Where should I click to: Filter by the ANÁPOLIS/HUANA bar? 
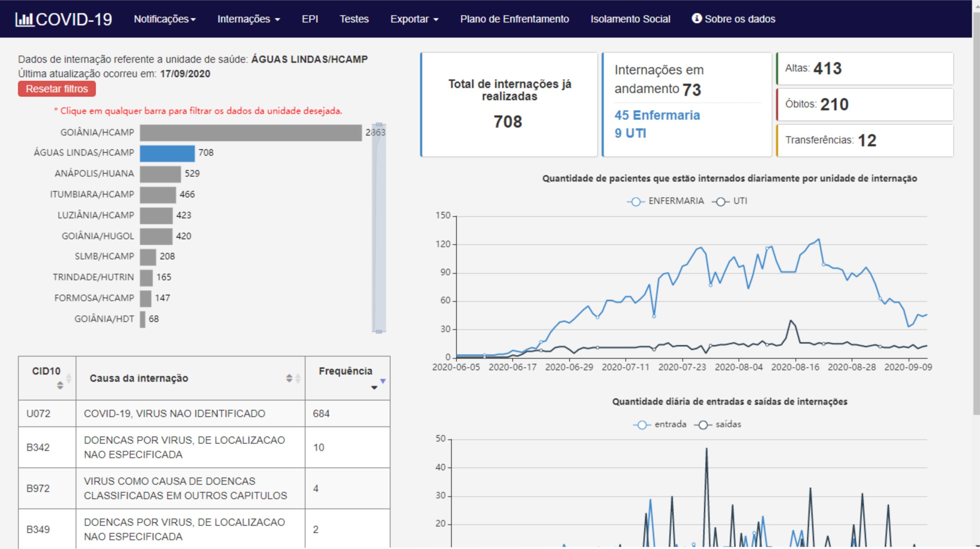tap(160, 174)
